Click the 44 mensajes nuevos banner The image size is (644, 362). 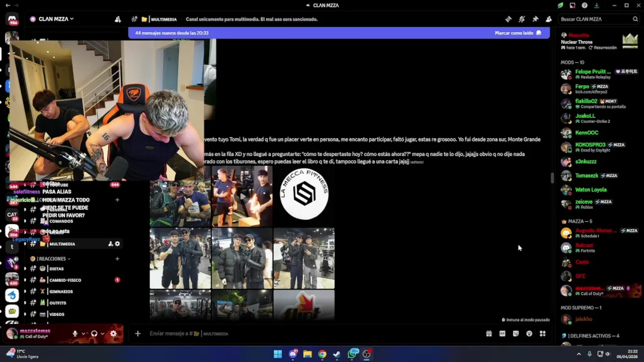tap(339, 33)
